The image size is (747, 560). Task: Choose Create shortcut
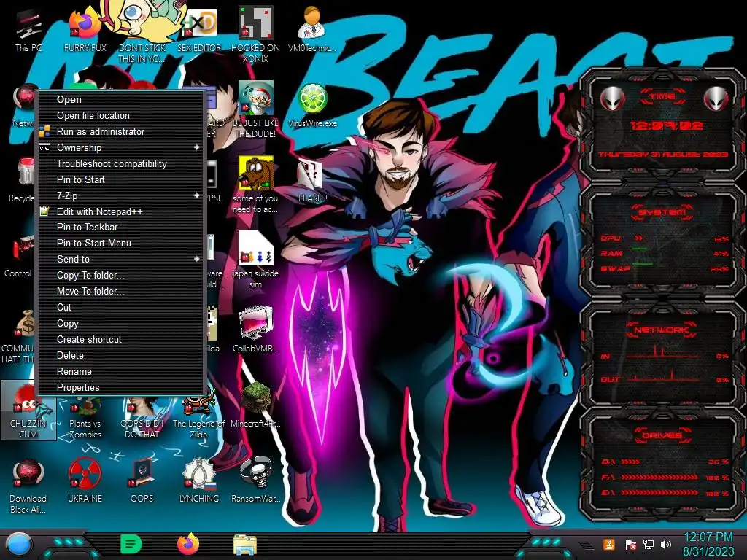(x=121, y=340)
